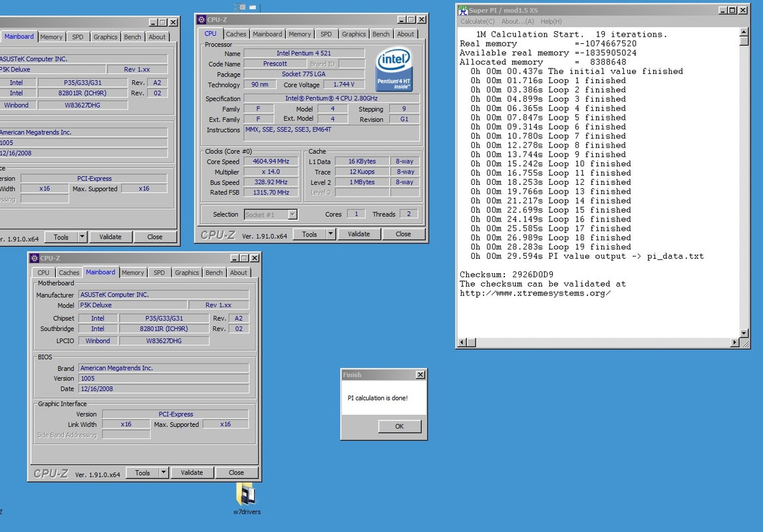
Task: Click the Loop 19 finished line
Action: tap(551, 247)
